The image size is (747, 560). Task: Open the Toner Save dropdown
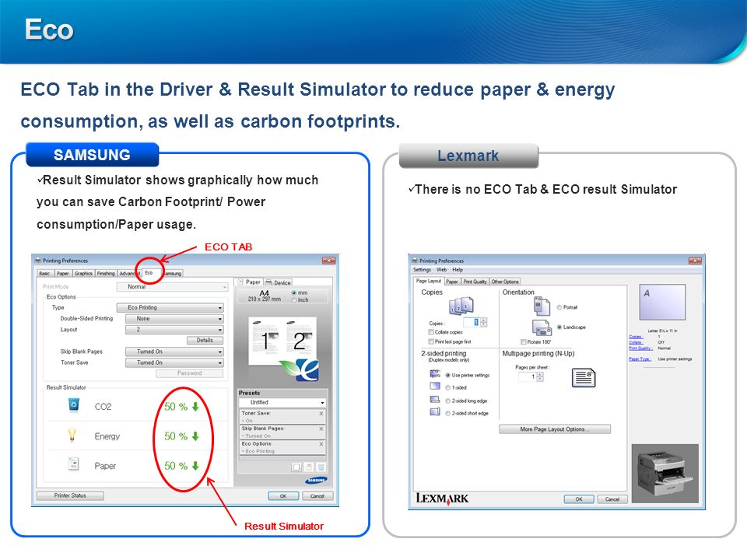coord(174,362)
